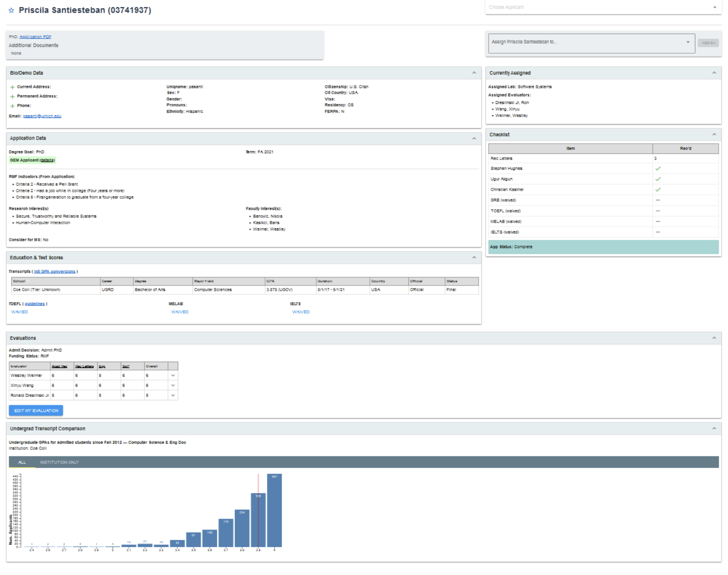The image size is (728, 575).
Task: Star the applicant Priscila Santiesteban
Action: pyautogui.click(x=11, y=10)
